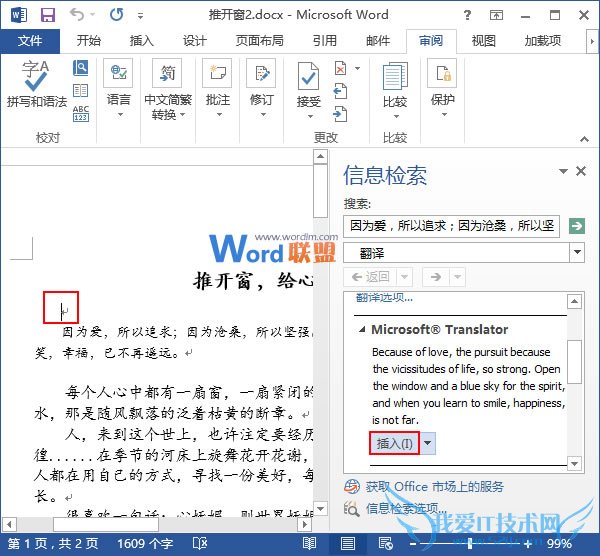600x556 pixels.
Task: Go to the next change icon
Action: point(340,114)
